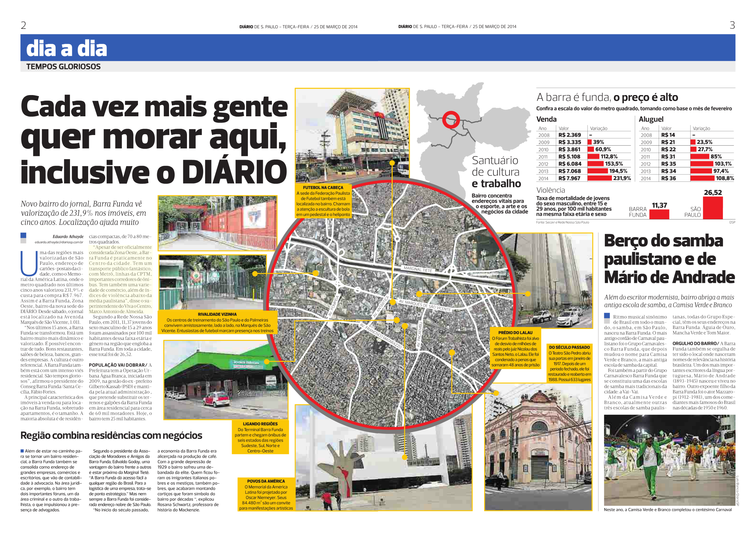This screenshot has height=533, width=756.
Task: Click the eduardo.athayde@diariosp.com.br email address
Action: pos(59,242)
